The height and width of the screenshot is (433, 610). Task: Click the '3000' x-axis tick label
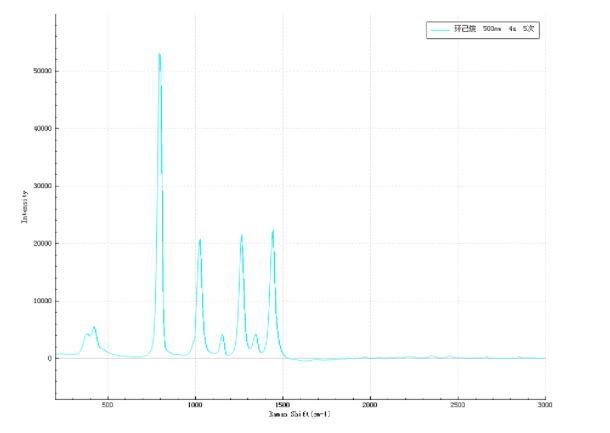[545, 405]
